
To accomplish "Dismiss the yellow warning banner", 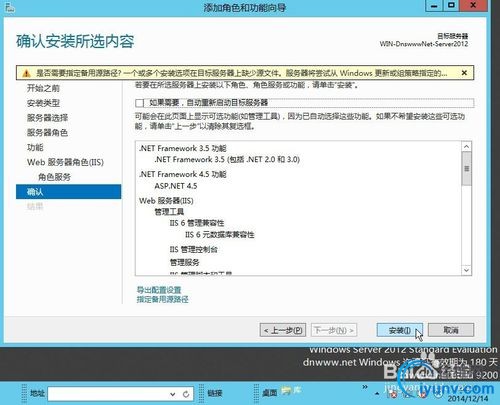I will point(464,73).
